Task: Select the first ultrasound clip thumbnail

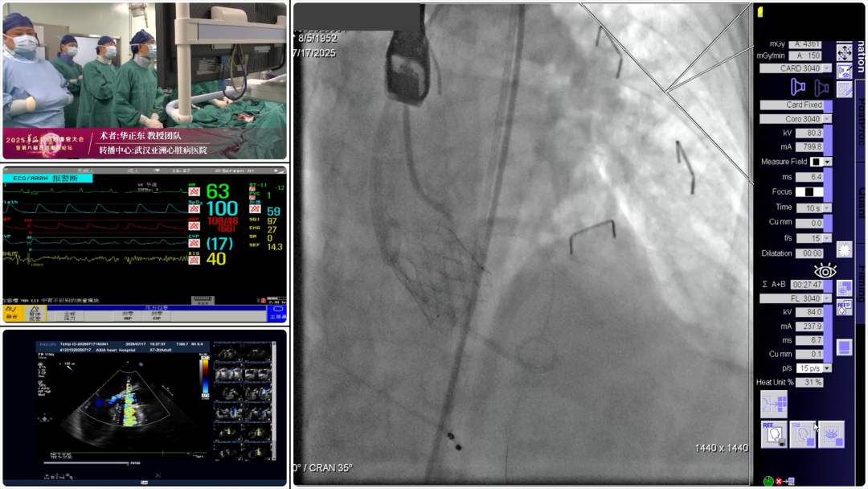Action: click(x=228, y=352)
